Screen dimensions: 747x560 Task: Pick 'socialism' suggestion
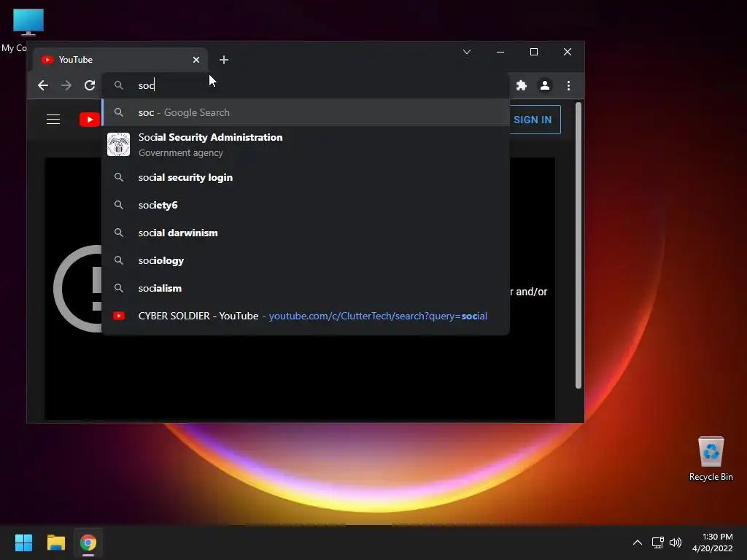[x=306, y=287]
